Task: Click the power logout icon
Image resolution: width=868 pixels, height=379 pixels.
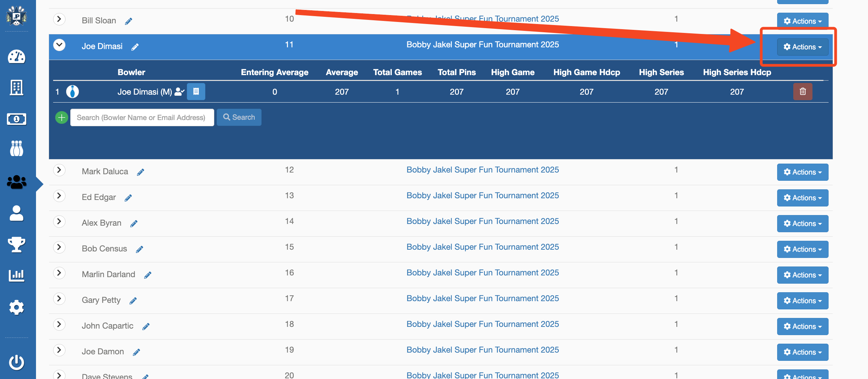Action: (16, 362)
